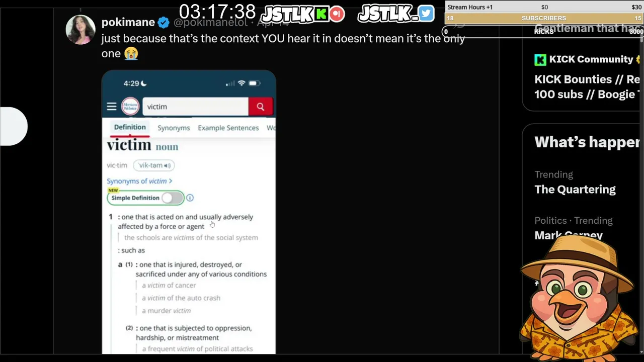The width and height of the screenshot is (644, 362).
Task: Toggle the Simple Definition switch
Action: pyautogui.click(x=173, y=198)
